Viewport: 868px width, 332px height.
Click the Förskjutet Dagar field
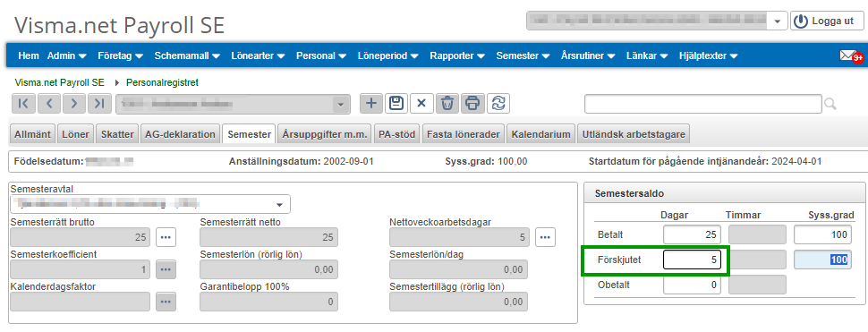point(692,260)
